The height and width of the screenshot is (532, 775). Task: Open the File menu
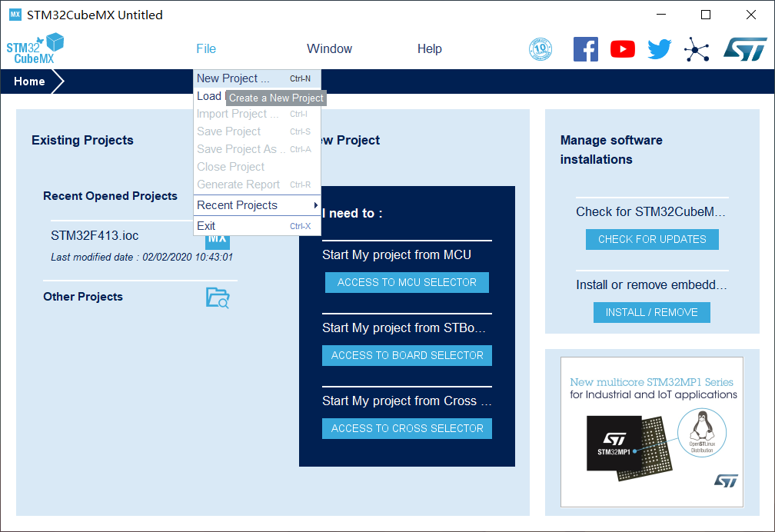[x=206, y=48]
